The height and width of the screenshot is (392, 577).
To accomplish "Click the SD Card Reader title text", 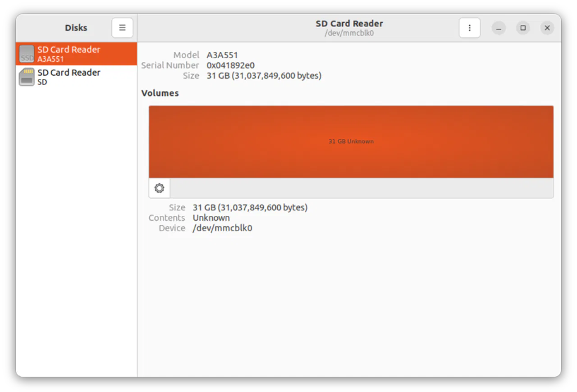I will tap(349, 23).
